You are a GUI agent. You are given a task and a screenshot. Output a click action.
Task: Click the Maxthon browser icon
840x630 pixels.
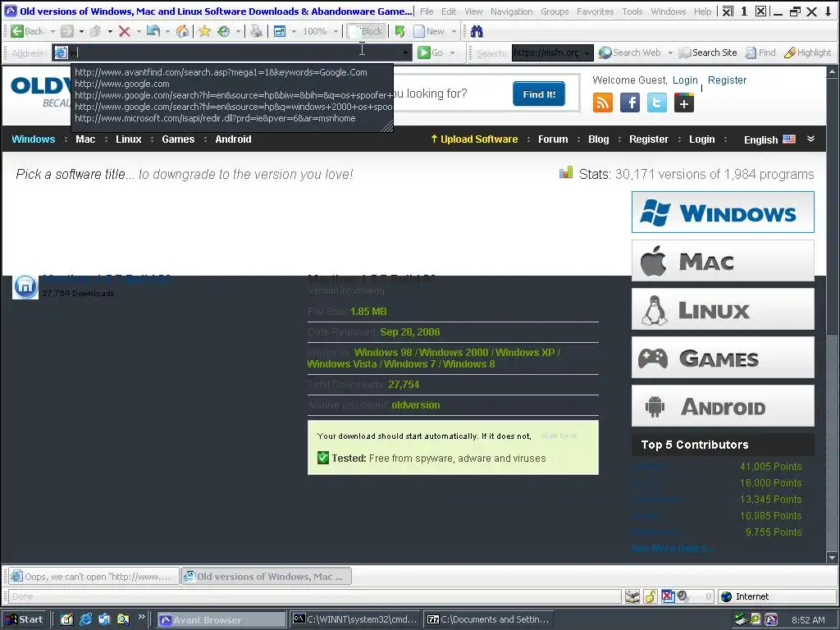pos(25,286)
